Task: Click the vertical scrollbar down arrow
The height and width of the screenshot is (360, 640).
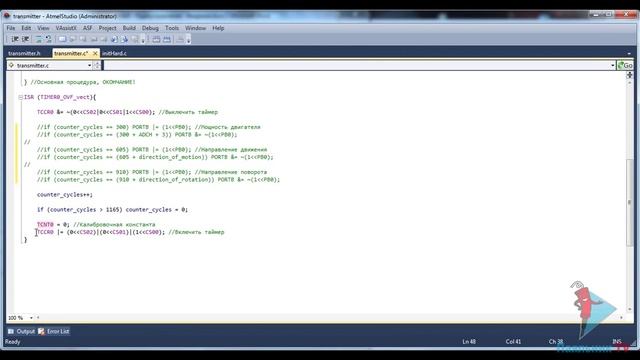Action: click(629, 309)
